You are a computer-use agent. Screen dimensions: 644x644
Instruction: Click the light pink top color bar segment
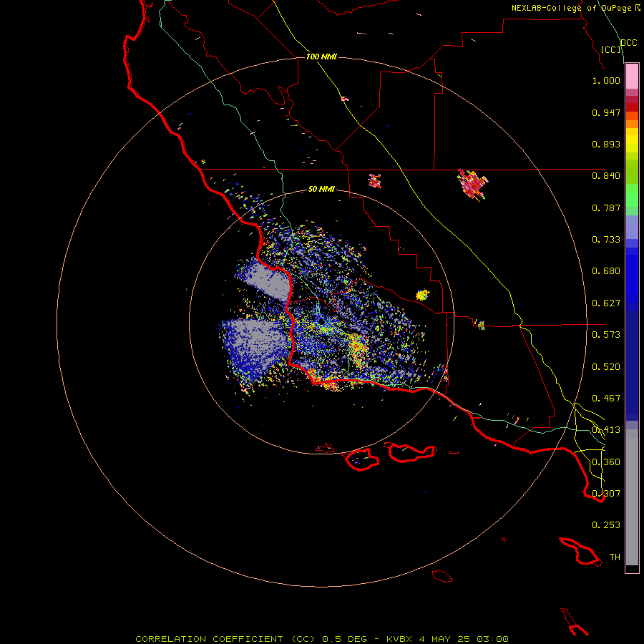pos(632,77)
